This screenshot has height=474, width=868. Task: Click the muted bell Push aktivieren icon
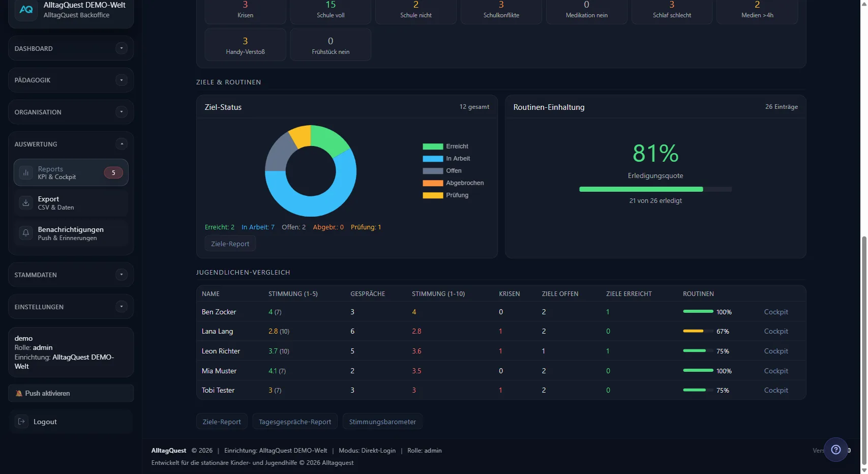tap(19, 393)
